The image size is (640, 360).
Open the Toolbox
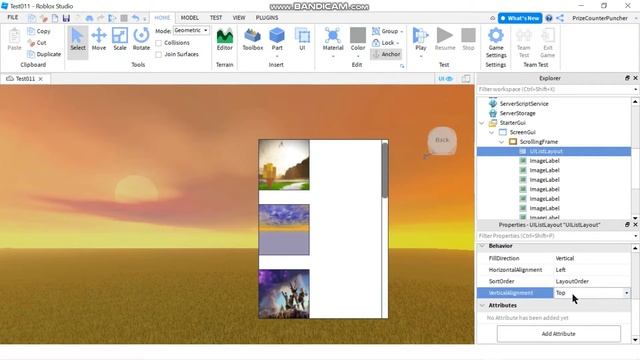point(253,40)
